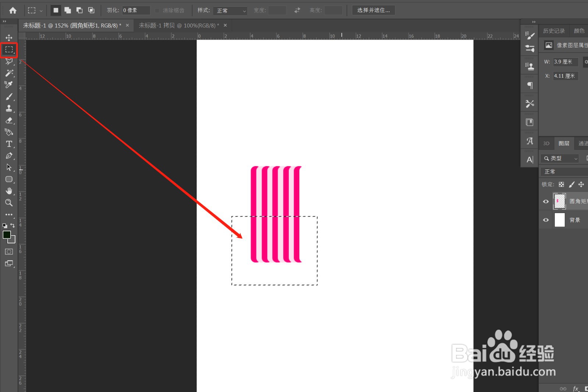This screenshot has width=588, height=392.
Task: Open the Clone Source panel icon
Action: [530, 67]
